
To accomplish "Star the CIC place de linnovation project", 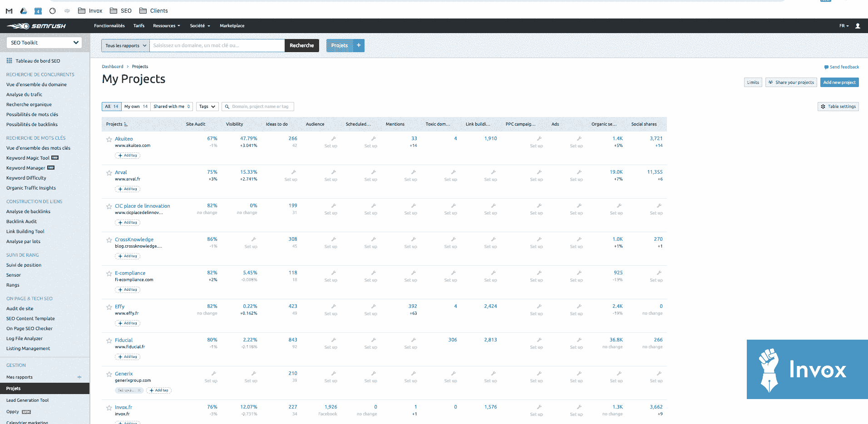I will tap(109, 206).
